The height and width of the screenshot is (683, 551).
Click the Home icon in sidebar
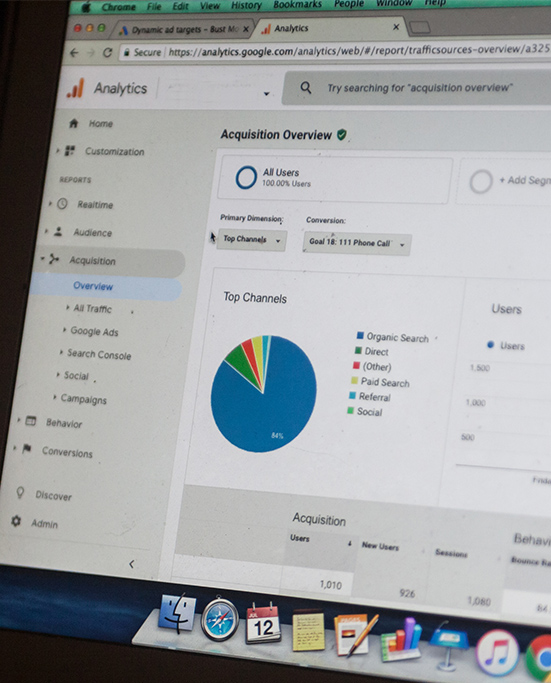[x=74, y=123]
